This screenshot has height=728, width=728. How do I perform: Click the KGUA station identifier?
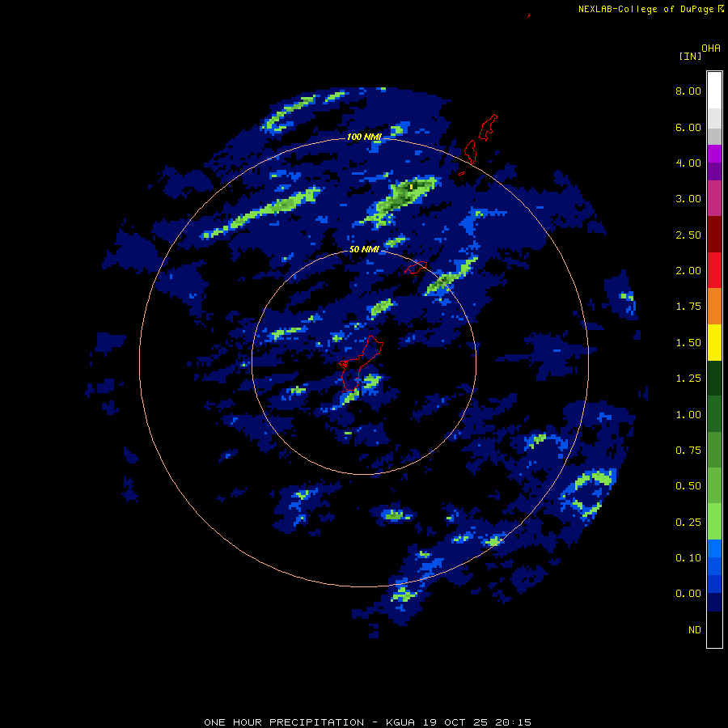pos(400,722)
